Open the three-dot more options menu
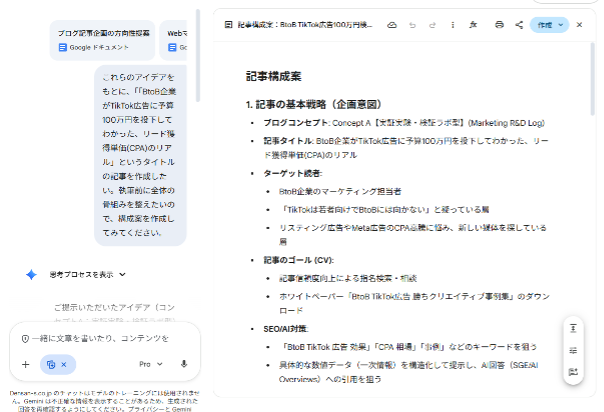 [453, 25]
